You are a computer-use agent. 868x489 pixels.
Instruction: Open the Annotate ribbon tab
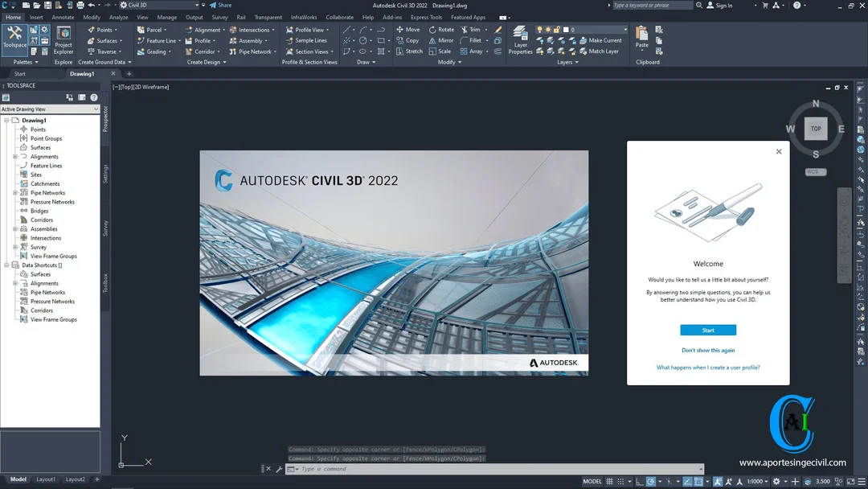coord(63,17)
